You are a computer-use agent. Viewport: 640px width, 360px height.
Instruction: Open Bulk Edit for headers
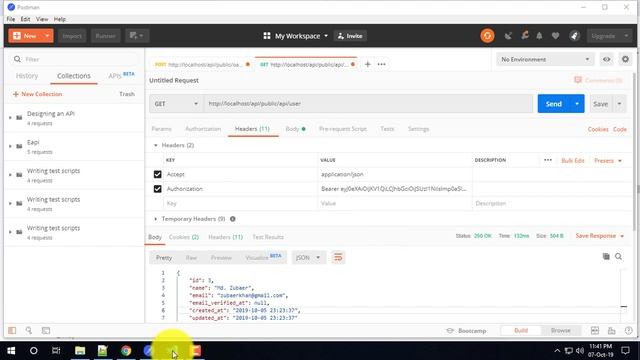coord(573,160)
